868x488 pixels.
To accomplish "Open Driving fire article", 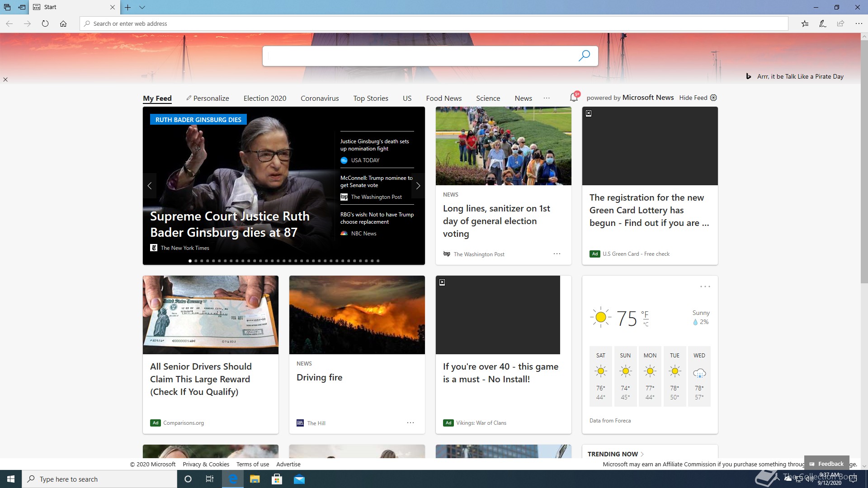I will click(319, 377).
